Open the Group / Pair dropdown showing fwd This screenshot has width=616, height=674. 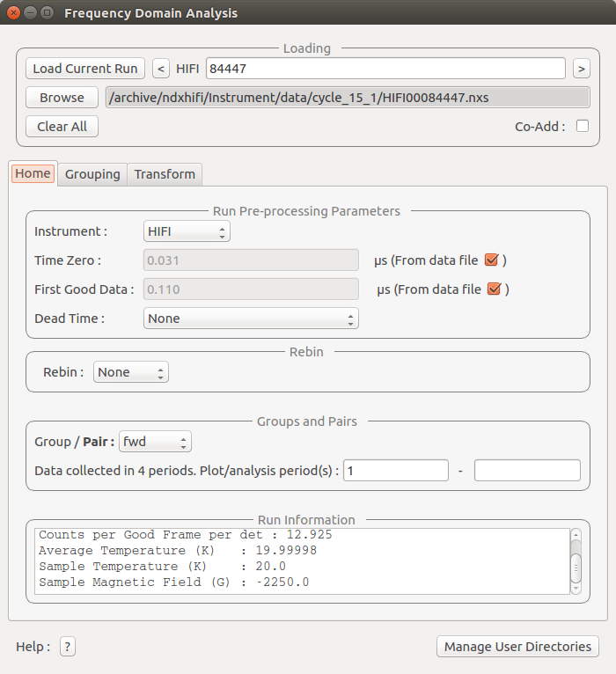[155, 442]
